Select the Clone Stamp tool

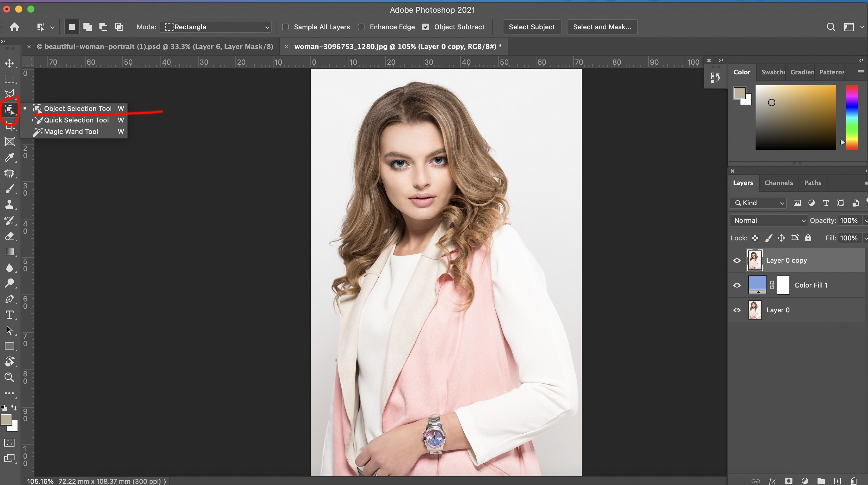[9, 204]
